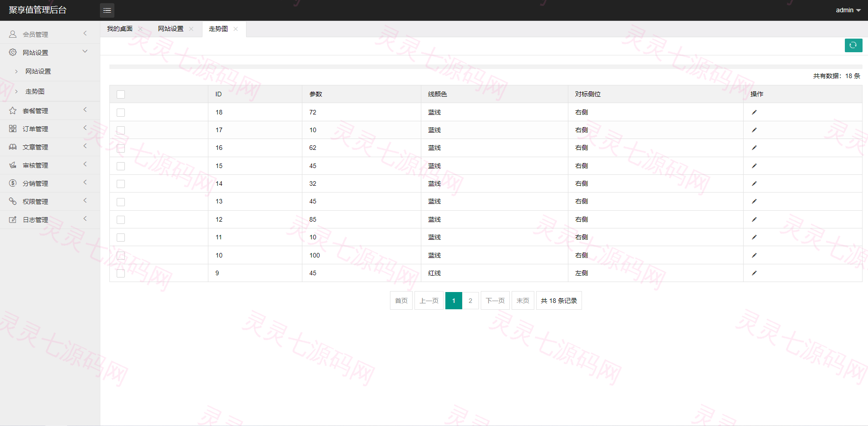Screen dimensions: 868x426
Task: Switch to the 我的桌面 tab
Action: [120, 29]
